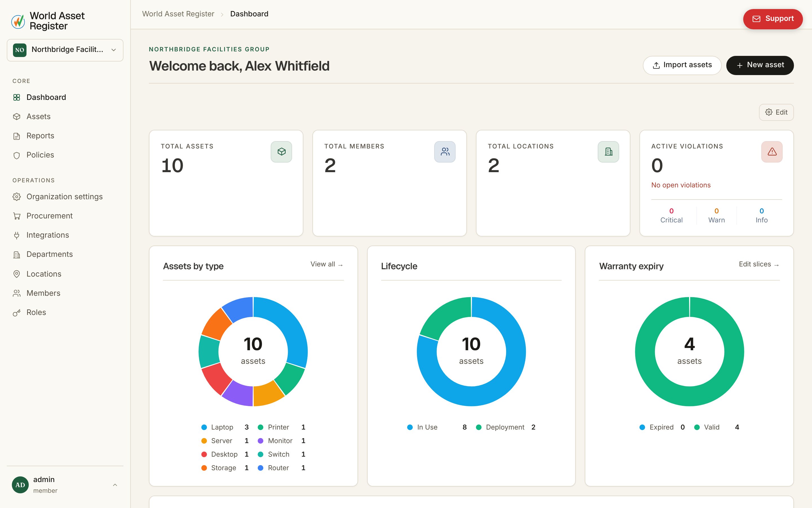Image resolution: width=812 pixels, height=508 pixels.
Task: Open Integrations page
Action: tap(65, 235)
